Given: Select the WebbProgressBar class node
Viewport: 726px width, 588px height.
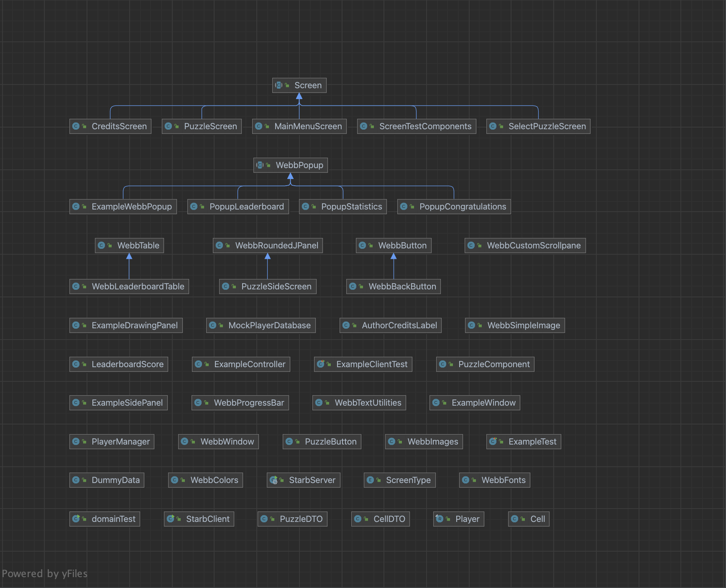Looking at the screenshot, I should click(x=240, y=403).
